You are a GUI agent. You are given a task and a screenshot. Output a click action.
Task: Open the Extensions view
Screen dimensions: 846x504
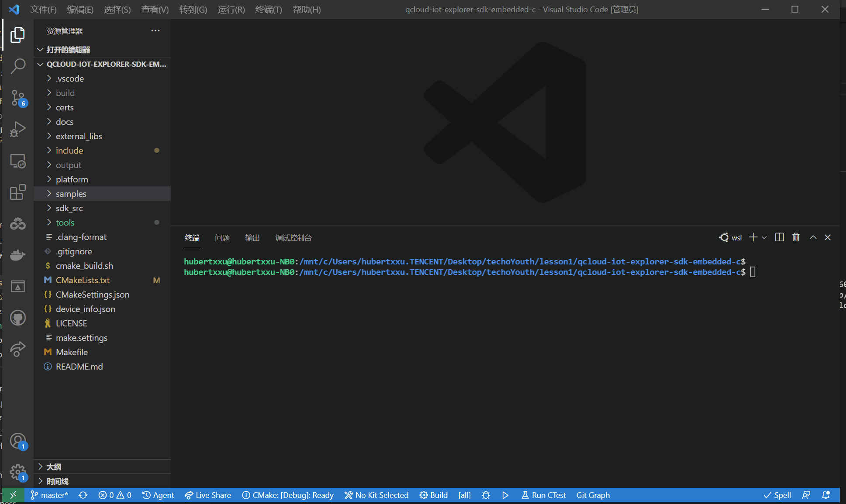[18, 192]
